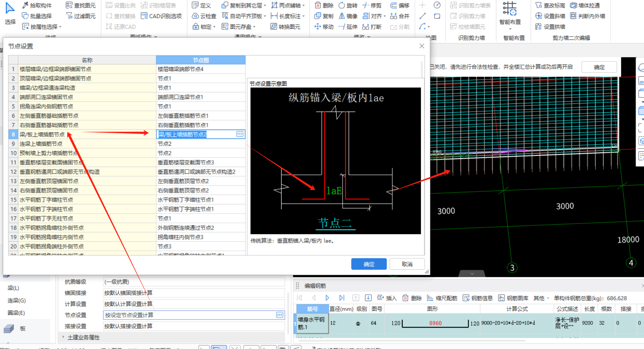
Task: Select 连梁(G) in component list
Action: pyautogui.click(x=17, y=300)
